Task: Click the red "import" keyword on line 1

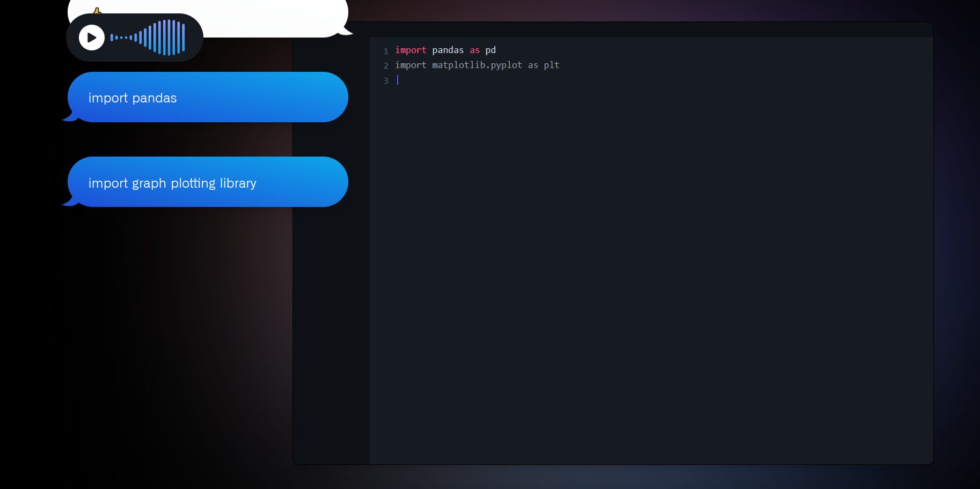Action: pyautogui.click(x=411, y=50)
